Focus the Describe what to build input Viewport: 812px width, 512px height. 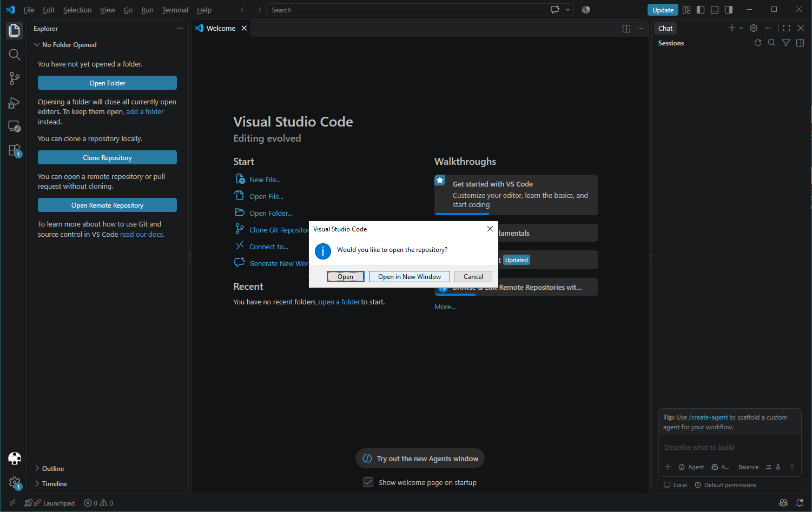(729, 447)
